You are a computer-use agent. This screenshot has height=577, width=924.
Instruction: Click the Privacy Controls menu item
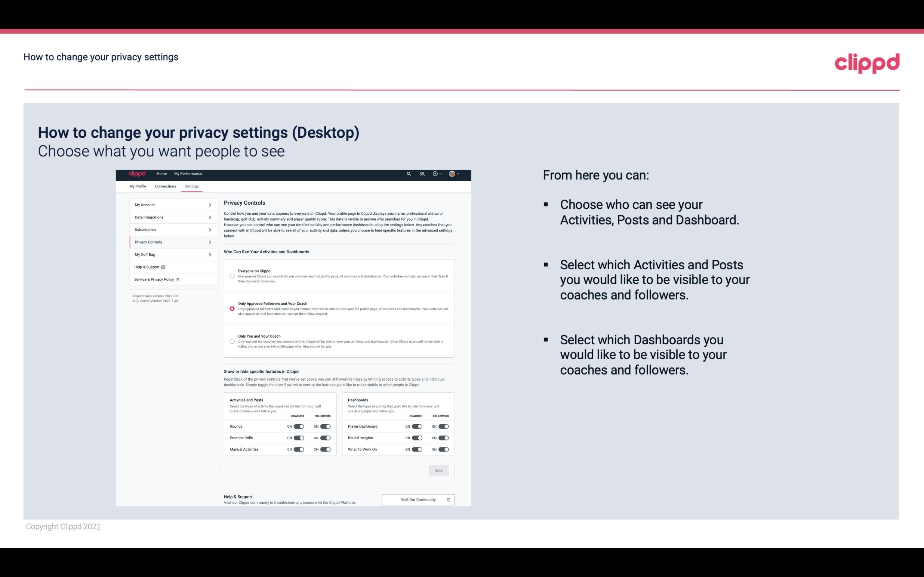[x=170, y=242]
